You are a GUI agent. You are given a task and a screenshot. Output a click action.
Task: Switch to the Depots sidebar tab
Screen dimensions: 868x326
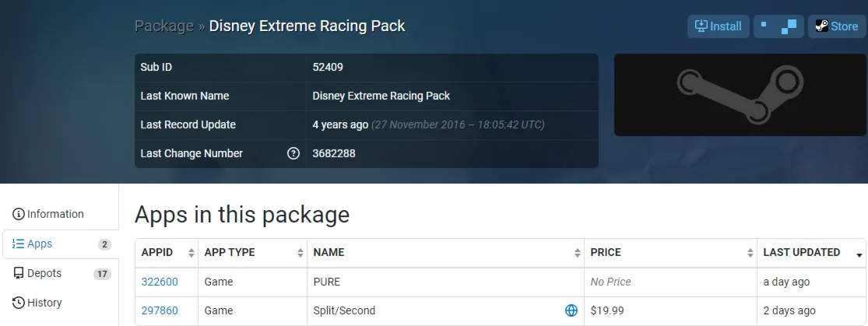tap(44, 273)
